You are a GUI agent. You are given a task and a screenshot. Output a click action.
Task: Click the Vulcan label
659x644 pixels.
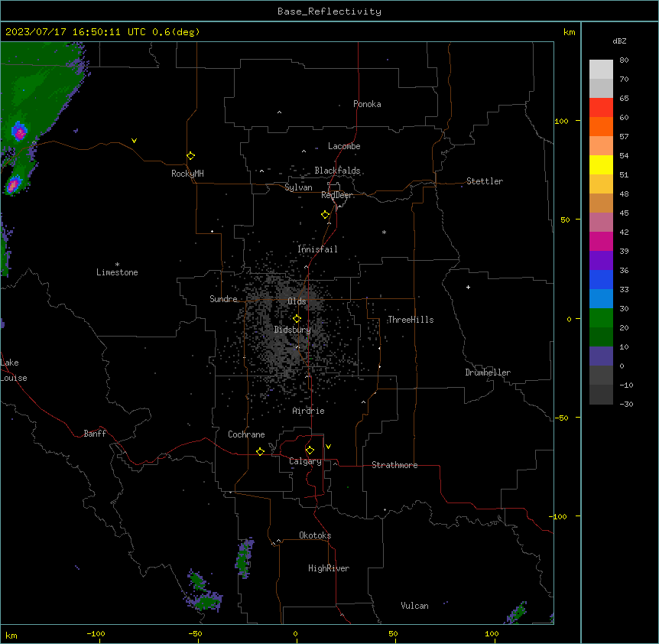click(x=414, y=606)
